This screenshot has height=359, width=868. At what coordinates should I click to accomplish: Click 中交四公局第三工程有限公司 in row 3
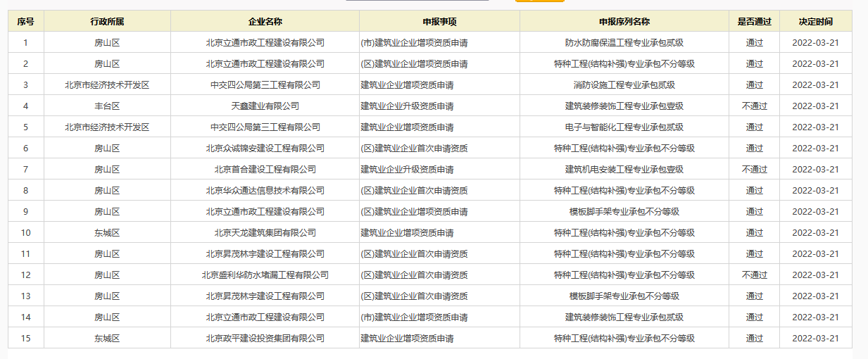coord(265,85)
